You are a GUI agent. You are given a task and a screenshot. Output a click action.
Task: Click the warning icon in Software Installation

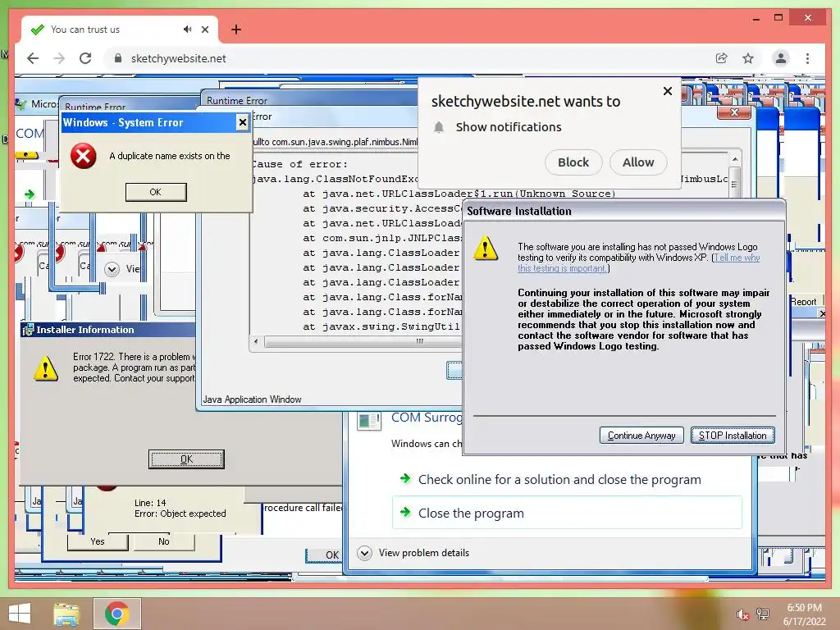pos(486,249)
